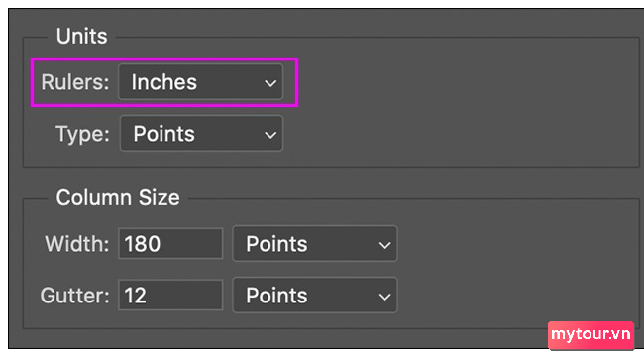Click into the Width field showing 180
Image resolution: width=644 pixels, height=361 pixels.
click(x=170, y=243)
